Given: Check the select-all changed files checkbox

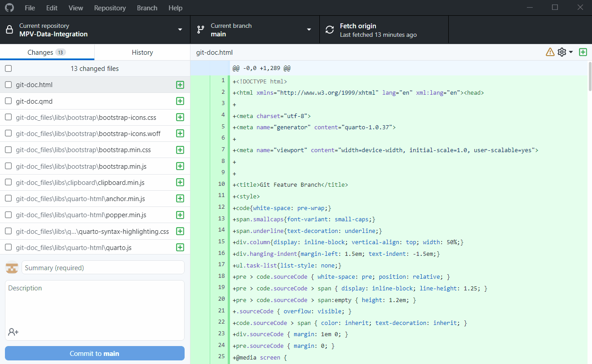Looking at the screenshot, I should pyautogui.click(x=7, y=68).
